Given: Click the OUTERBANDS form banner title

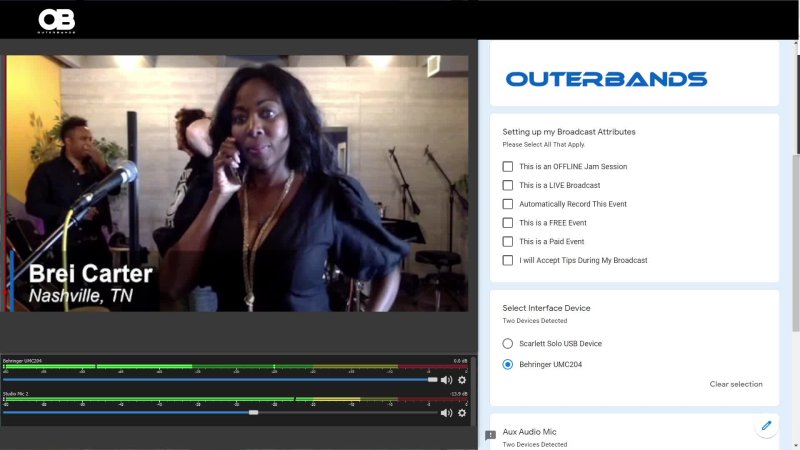Looking at the screenshot, I should pyautogui.click(x=606, y=79).
